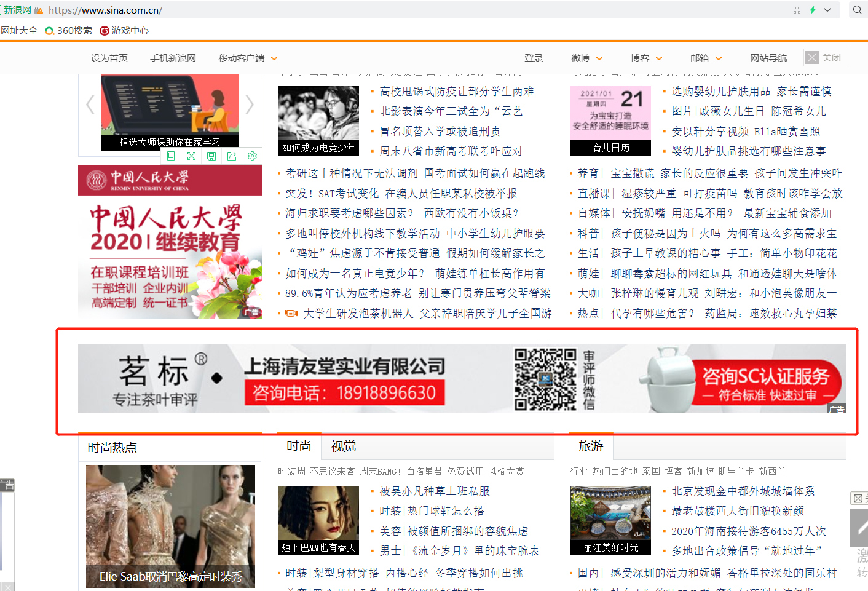Open the 网站导航 site navigation link
Screen dimensions: 868x591
(768, 58)
